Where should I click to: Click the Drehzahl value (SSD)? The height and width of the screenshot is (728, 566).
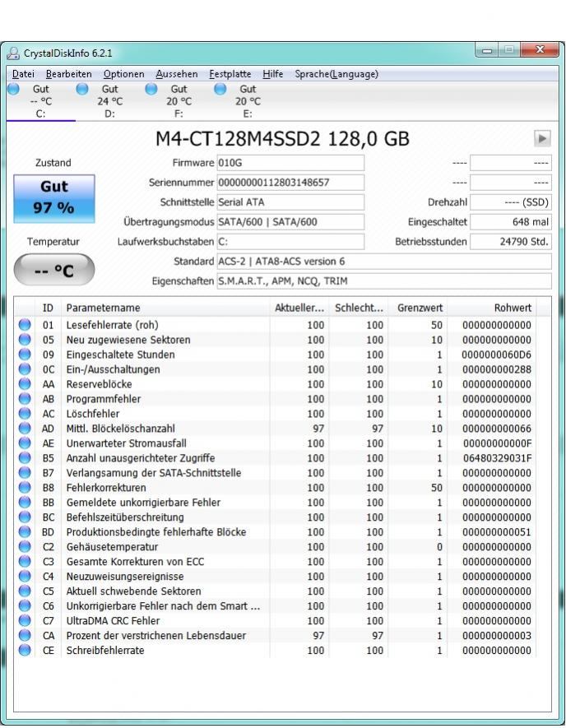tap(511, 202)
